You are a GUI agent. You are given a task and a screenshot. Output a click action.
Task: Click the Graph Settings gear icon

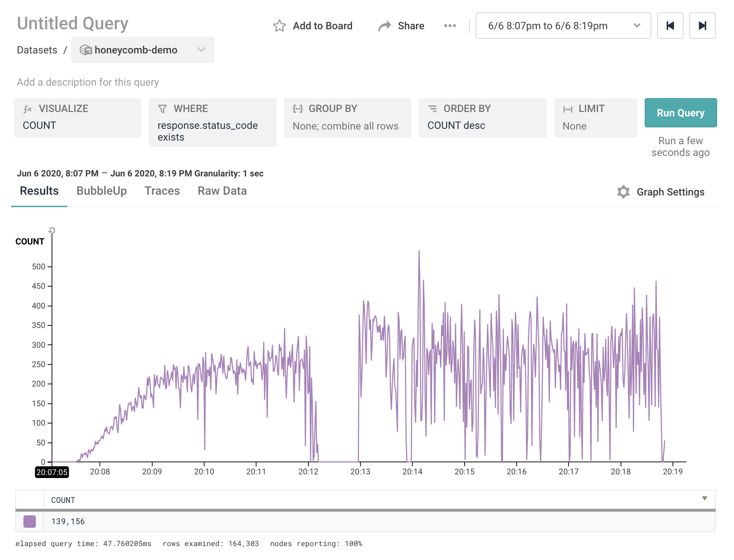tap(623, 192)
